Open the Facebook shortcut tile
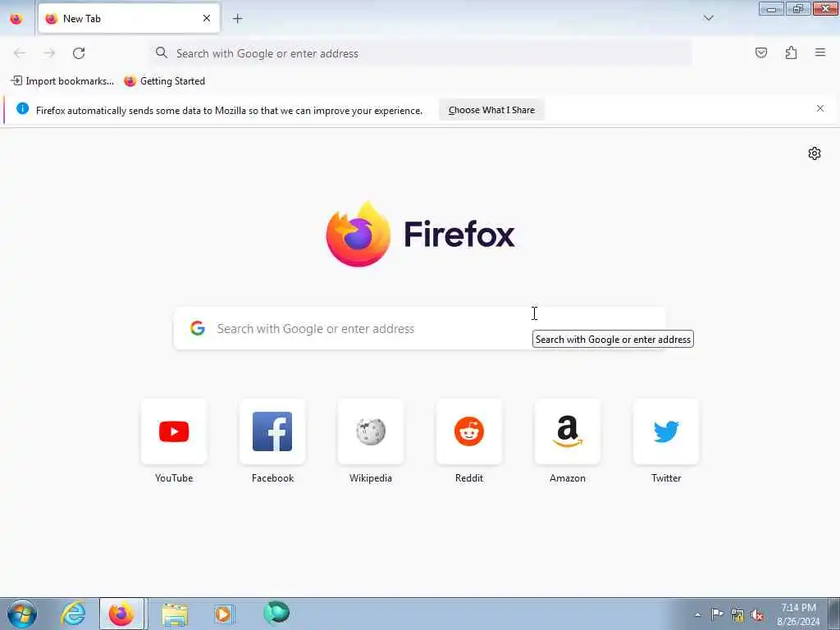 tap(272, 431)
